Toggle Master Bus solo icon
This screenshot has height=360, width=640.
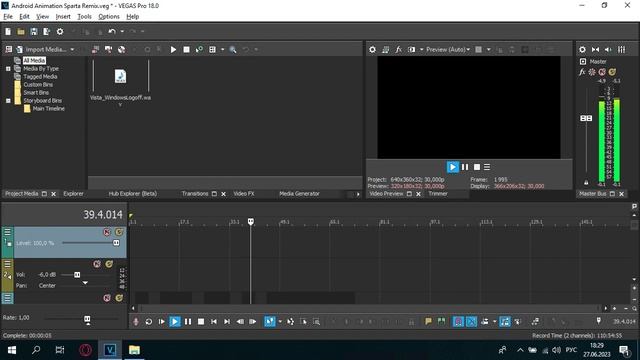point(612,72)
